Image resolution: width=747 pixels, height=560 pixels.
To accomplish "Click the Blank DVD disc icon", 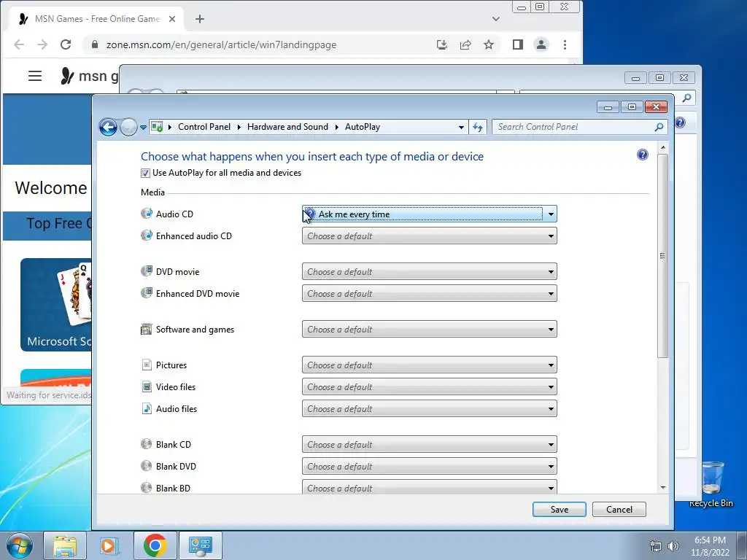I will 146,466.
